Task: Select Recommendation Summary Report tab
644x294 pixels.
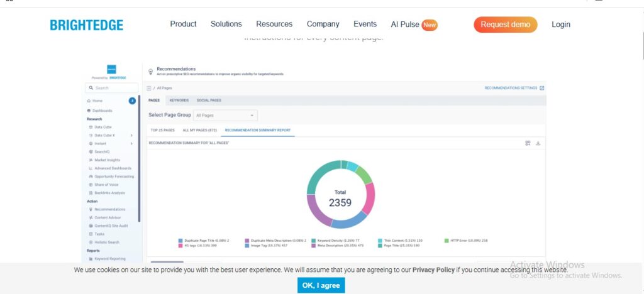Action: 257,130
